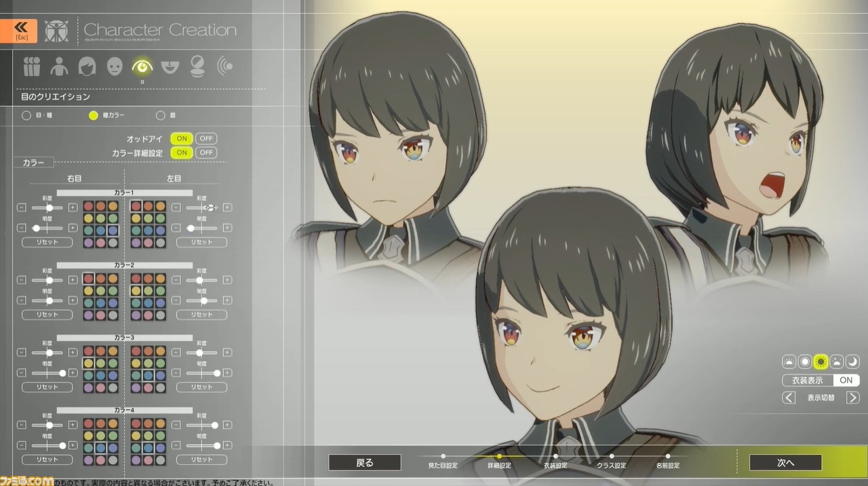This screenshot has height=486, width=868.
Task: Adjust left eye カラー3 明度 slider
Action: [201, 373]
